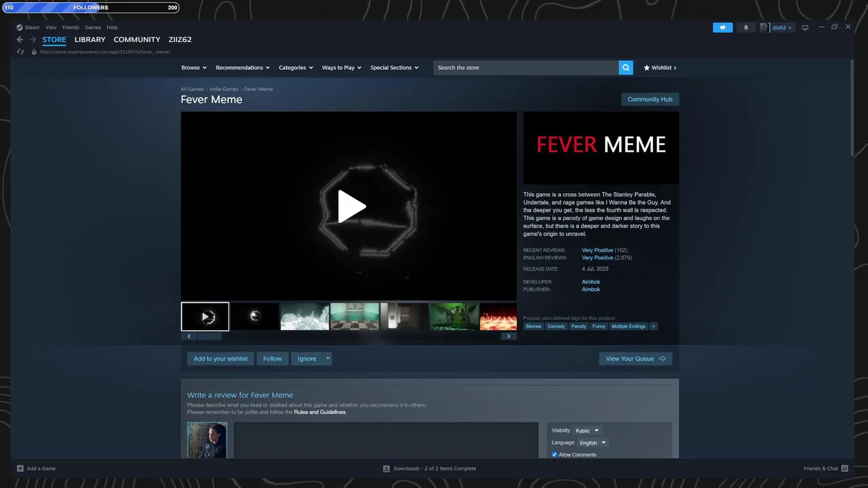Click the Downloads icon in the status bar
This screenshot has height=488, width=868.
[387, 468]
